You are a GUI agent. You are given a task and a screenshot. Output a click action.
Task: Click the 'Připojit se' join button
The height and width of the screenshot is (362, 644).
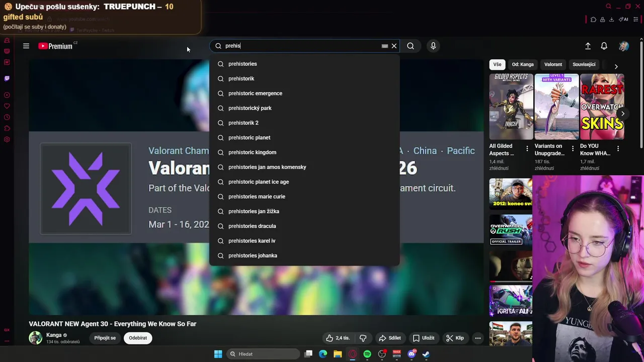[105, 338]
